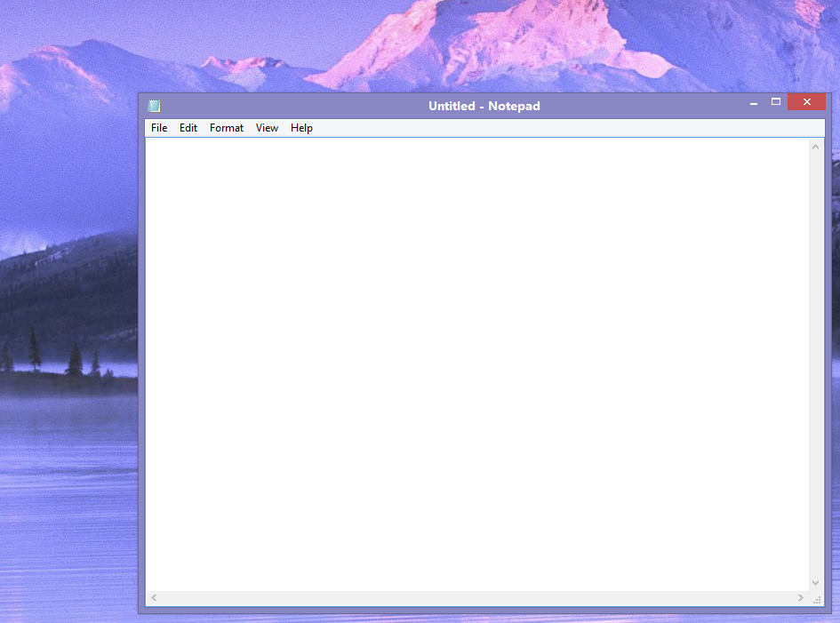840x623 pixels.
Task: Open the Format menu
Action: coord(227,128)
